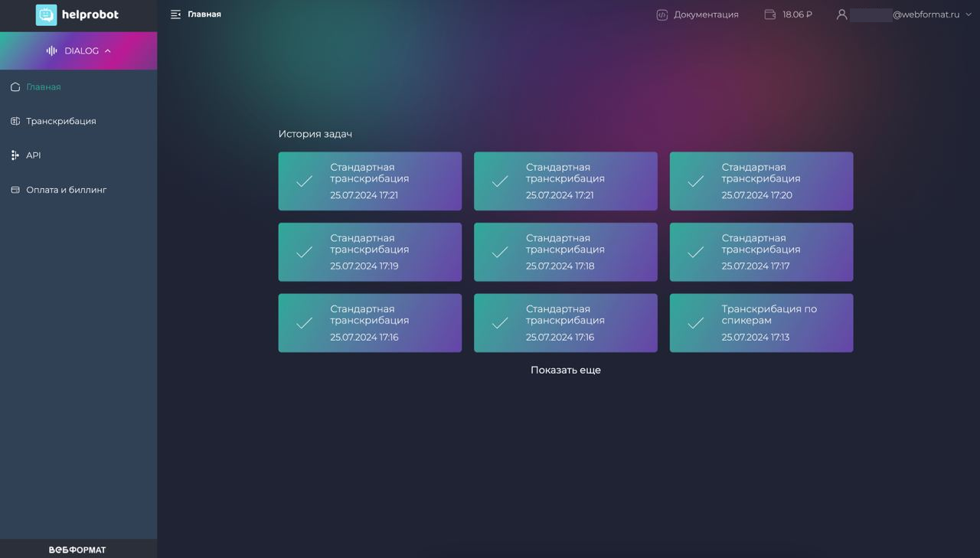
Task: Click the Показать еще link
Action: click(566, 370)
